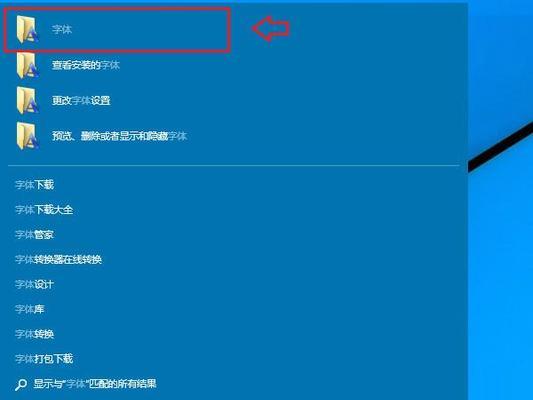
Task: Pick the 字体打包下载 suggestion
Action: 44,359
